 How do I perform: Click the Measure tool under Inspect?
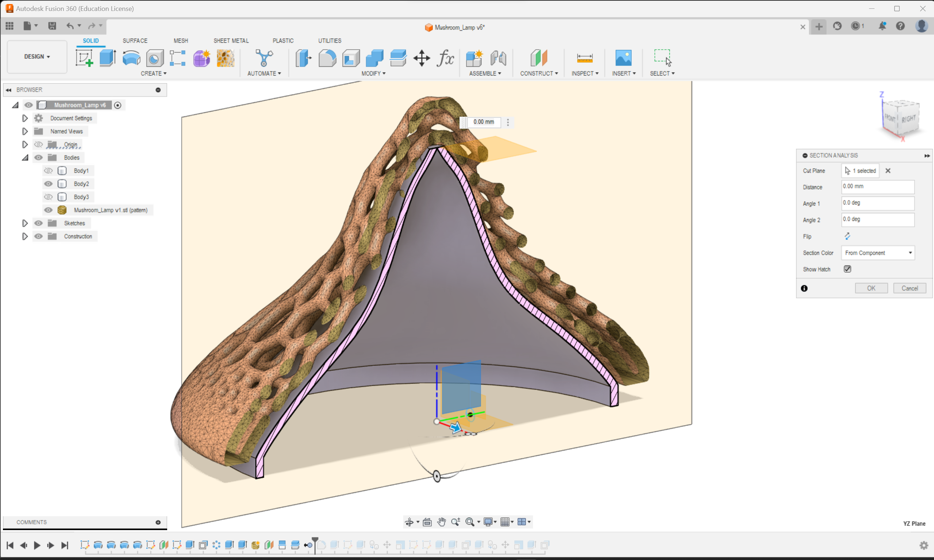584,58
